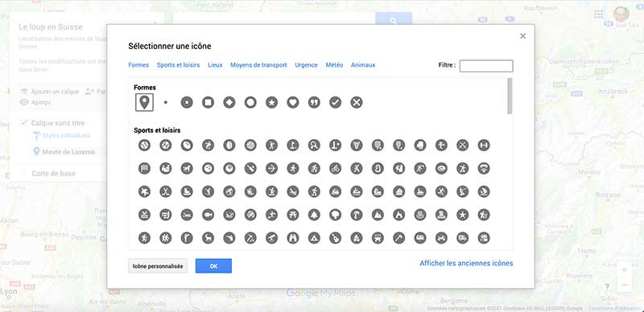Choose the checkmark shape icon

(335, 103)
